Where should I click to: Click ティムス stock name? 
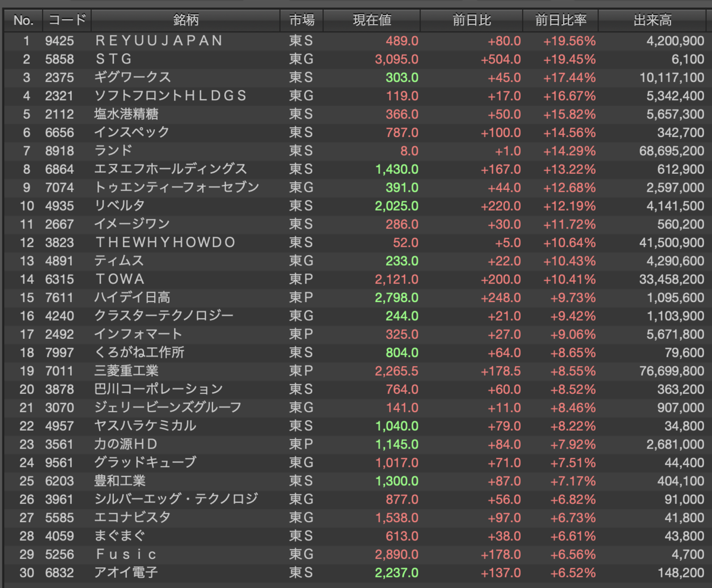click(119, 261)
